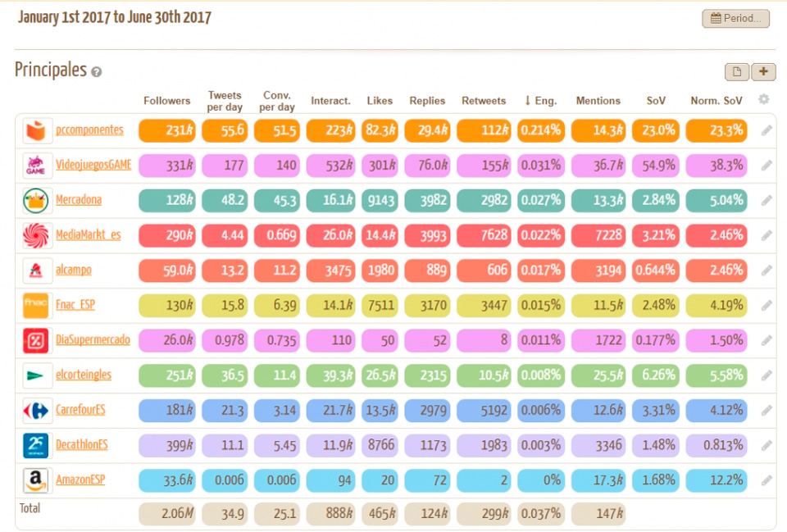Image resolution: width=787 pixels, height=532 pixels.
Task: Open the VideojuegosGAME profile link
Action: pyautogui.click(x=93, y=165)
